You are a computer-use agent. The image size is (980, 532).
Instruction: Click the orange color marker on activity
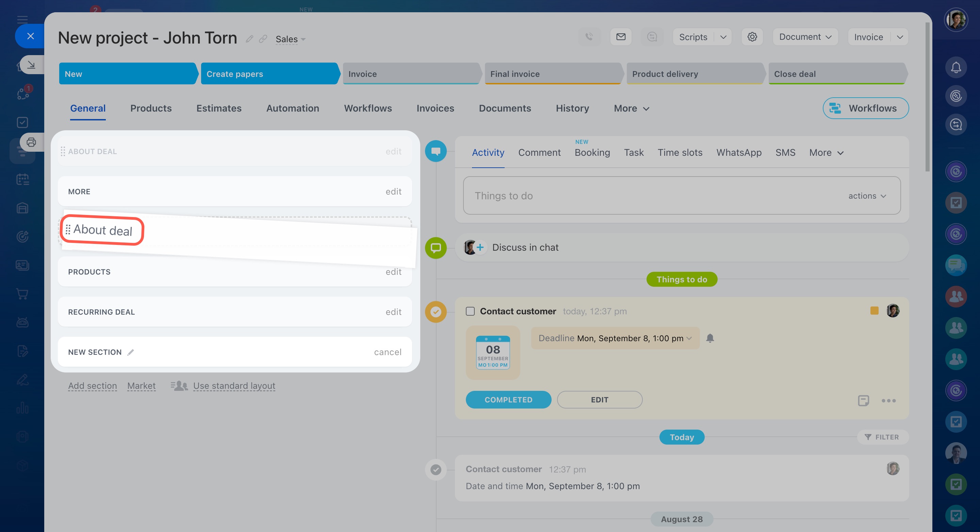click(874, 311)
